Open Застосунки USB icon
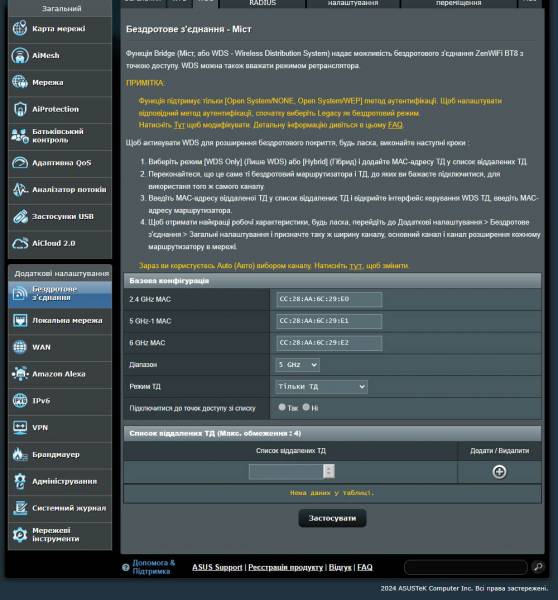This screenshot has height=600, width=558. [x=20, y=217]
